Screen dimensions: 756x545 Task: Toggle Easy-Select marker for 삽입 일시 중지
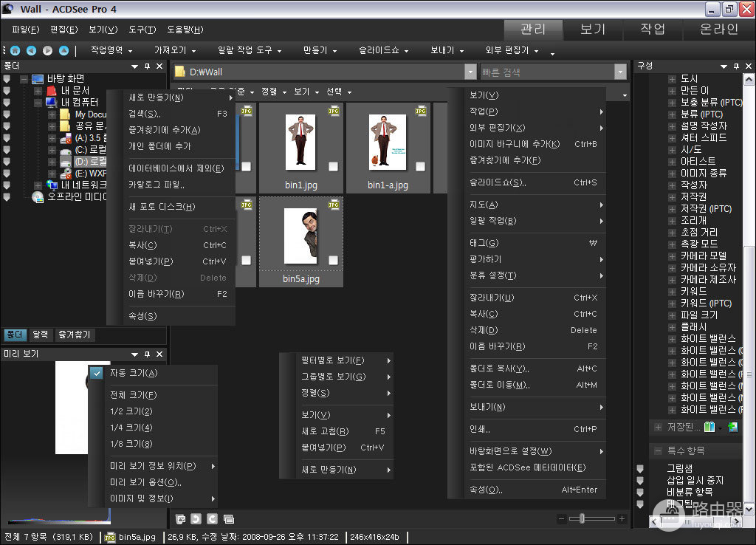[640, 480]
